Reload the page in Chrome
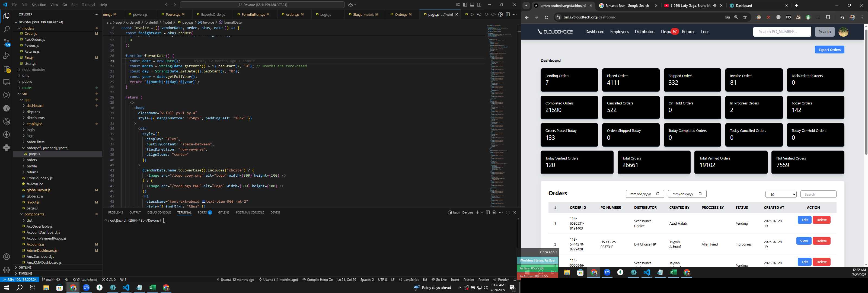Viewport: 868px width, 293px height. point(547,17)
